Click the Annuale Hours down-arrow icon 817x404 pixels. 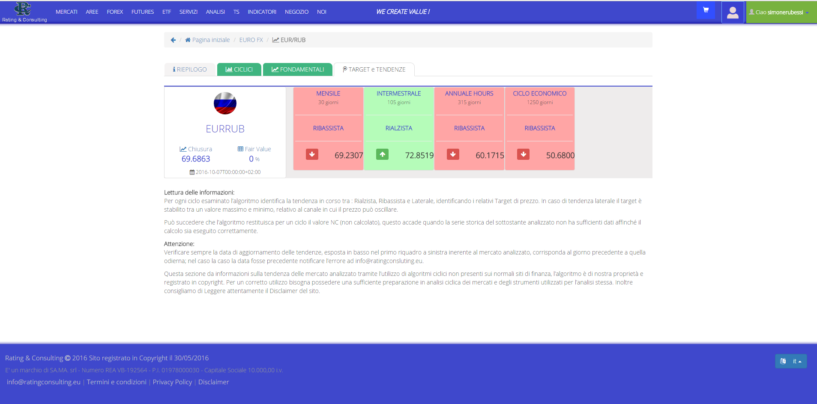pos(453,155)
